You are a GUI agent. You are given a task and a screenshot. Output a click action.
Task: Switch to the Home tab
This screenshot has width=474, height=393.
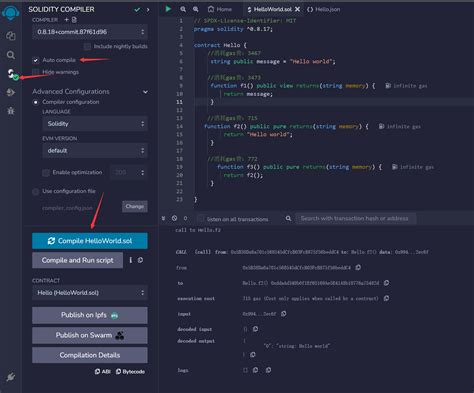pos(219,9)
